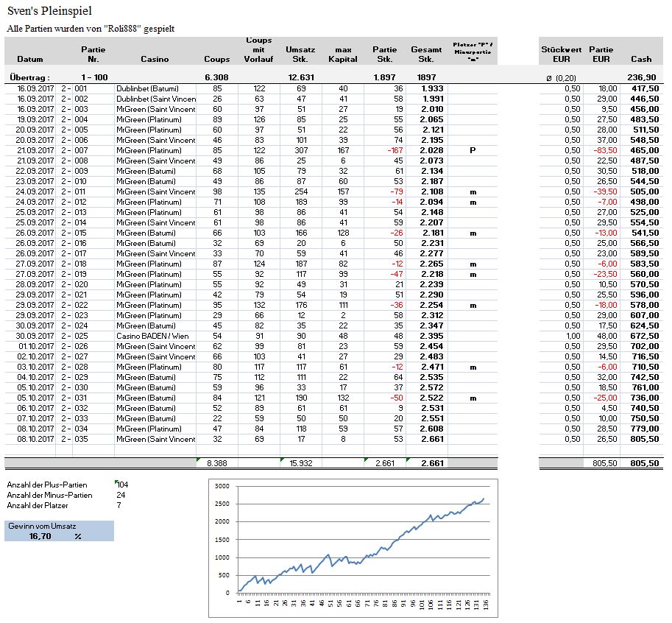
Task: Select the Coups total 8.388 cell
Action: click(216, 463)
